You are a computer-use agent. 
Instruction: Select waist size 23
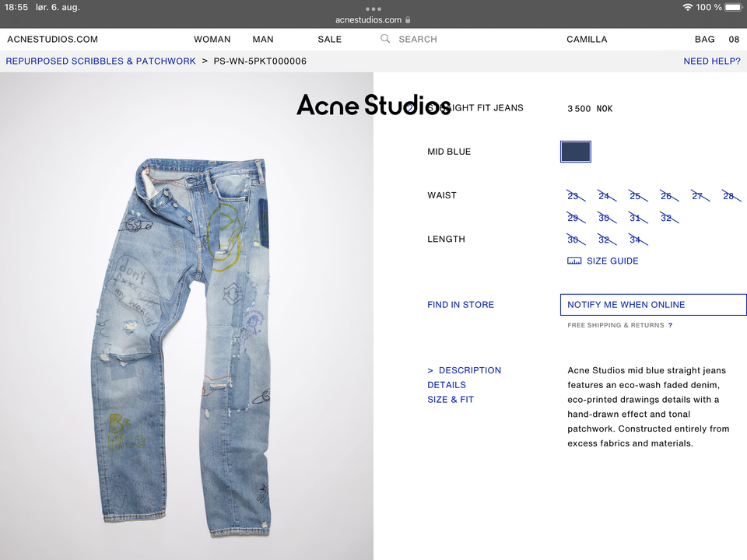(x=576, y=196)
